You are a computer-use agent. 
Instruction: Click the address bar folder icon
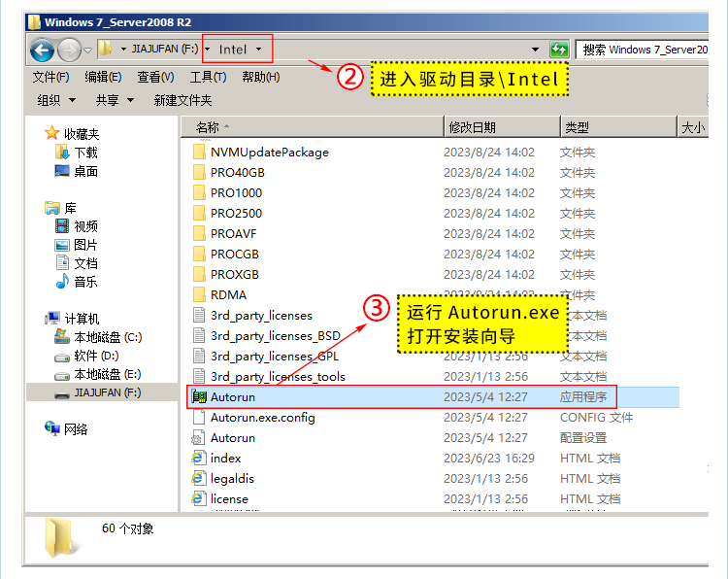click(106, 49)
